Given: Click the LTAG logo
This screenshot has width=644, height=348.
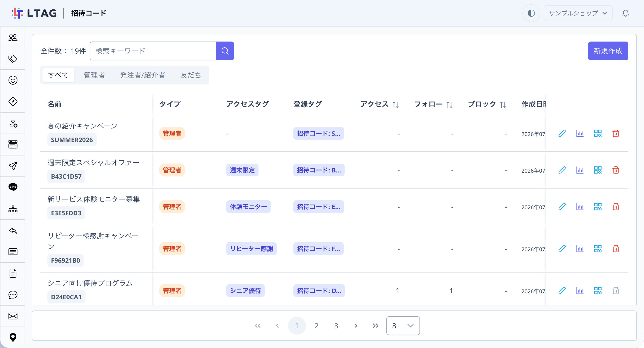Looking at the screenshot, I should (34, 13).
